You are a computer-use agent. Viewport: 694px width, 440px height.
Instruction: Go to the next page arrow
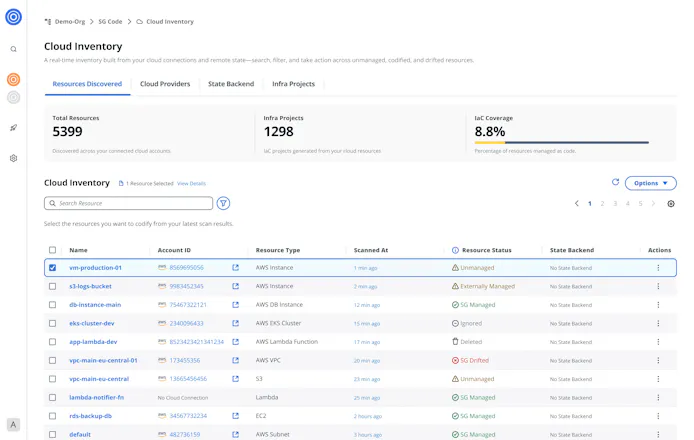tap(653, 204)
